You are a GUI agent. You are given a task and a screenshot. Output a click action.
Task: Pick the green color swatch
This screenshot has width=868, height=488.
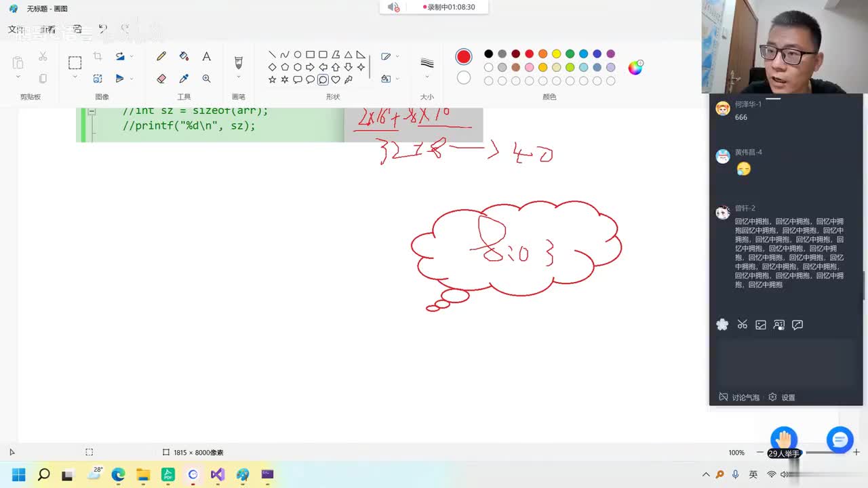tap(570, 54)
